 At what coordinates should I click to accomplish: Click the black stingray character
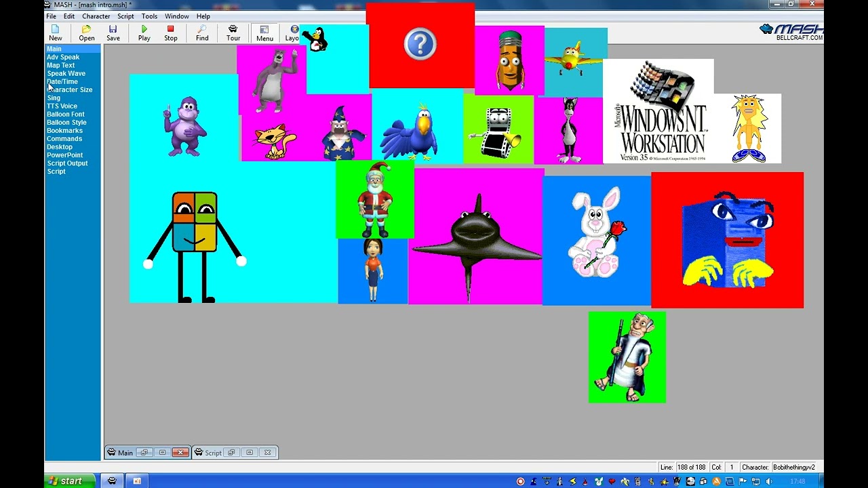[x=476, y=247]
